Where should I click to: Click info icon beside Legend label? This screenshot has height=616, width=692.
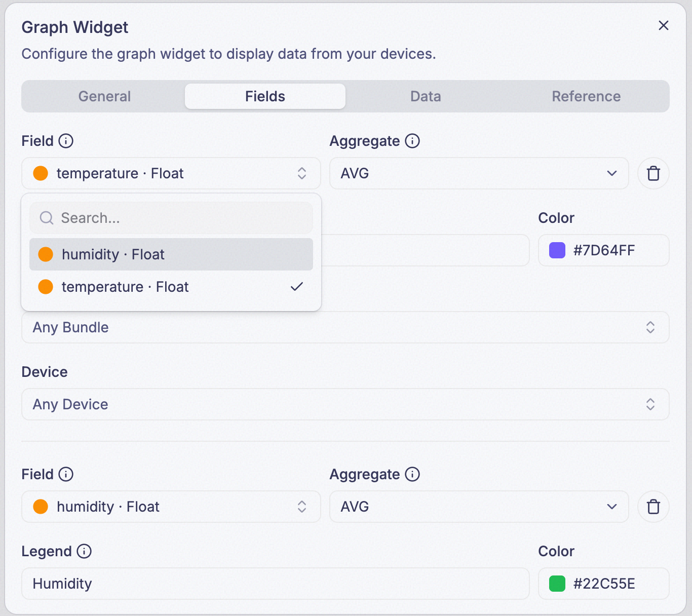[x=84, y=551]
